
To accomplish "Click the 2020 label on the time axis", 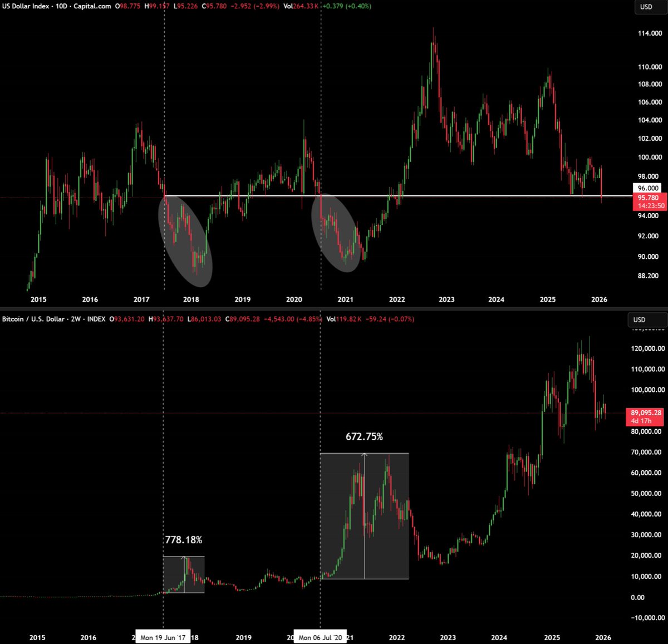I will 293,299.
